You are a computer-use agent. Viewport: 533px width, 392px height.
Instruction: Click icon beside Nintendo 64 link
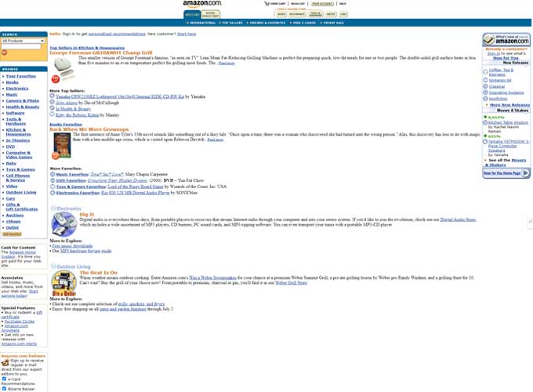[x=485, y=80]
